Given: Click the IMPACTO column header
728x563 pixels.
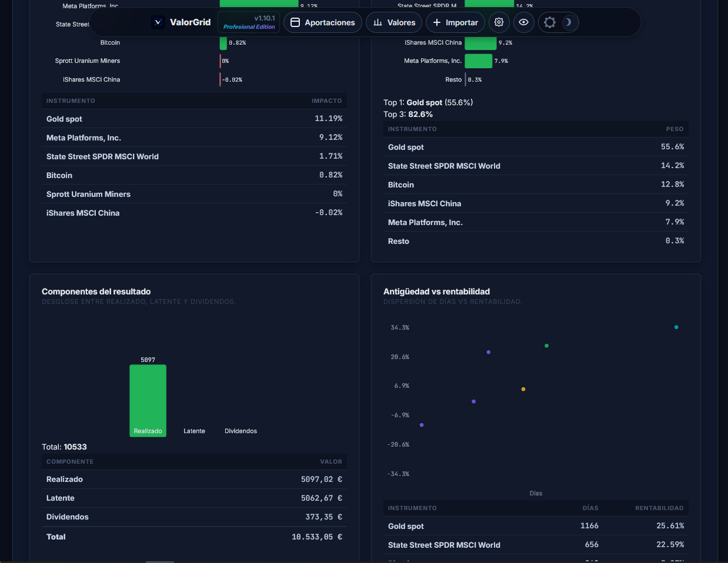Looking at the screenshot, I should coord(326,101).
